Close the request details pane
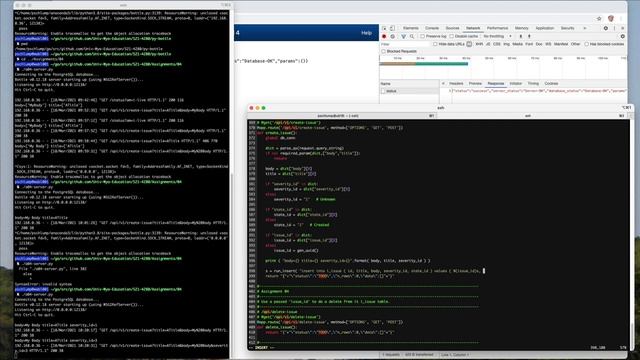 pos(443,83)
